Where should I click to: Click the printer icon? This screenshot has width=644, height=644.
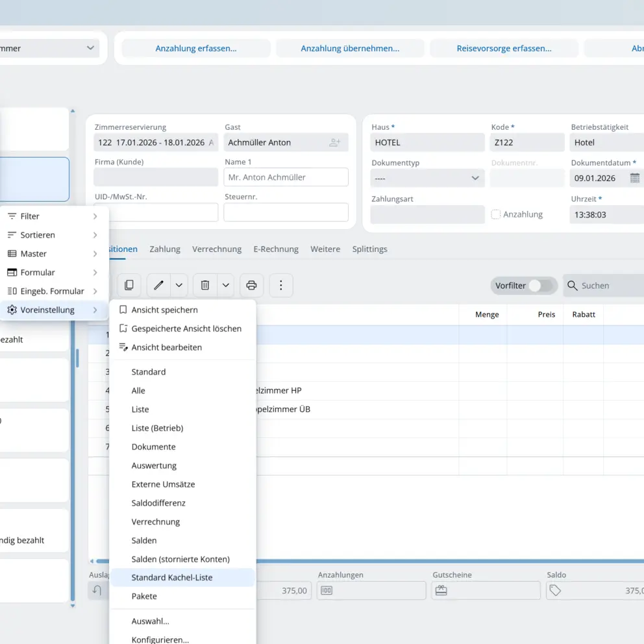[252, 285]
